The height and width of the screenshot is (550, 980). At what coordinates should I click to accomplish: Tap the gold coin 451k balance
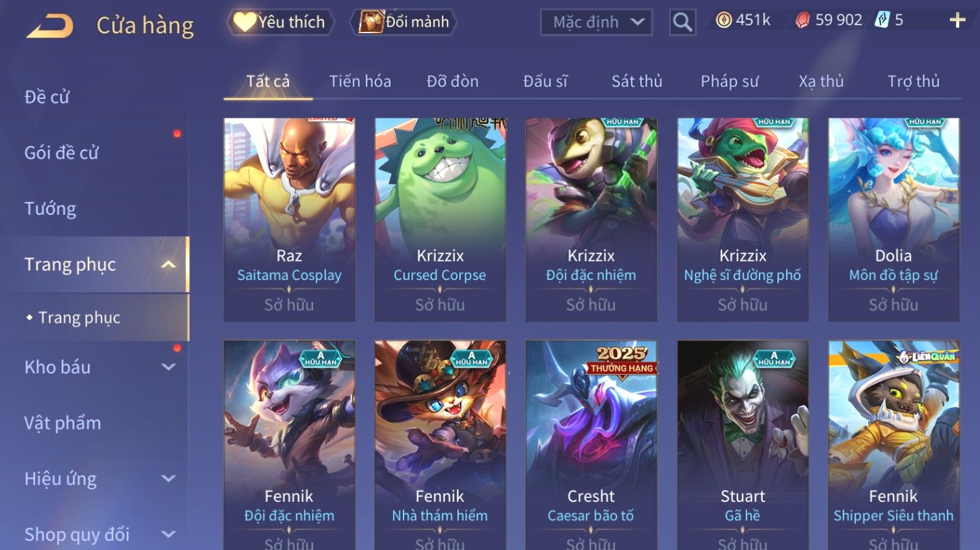point(743,20)
